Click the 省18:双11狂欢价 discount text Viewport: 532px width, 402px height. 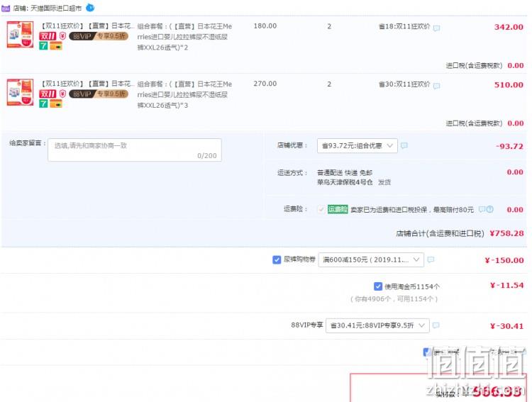point(404,26)
